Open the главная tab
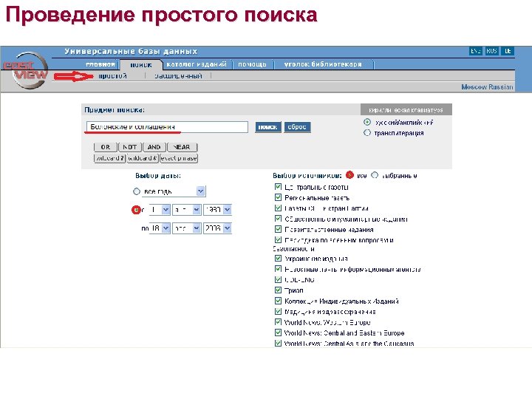 (x=100, y=64)
